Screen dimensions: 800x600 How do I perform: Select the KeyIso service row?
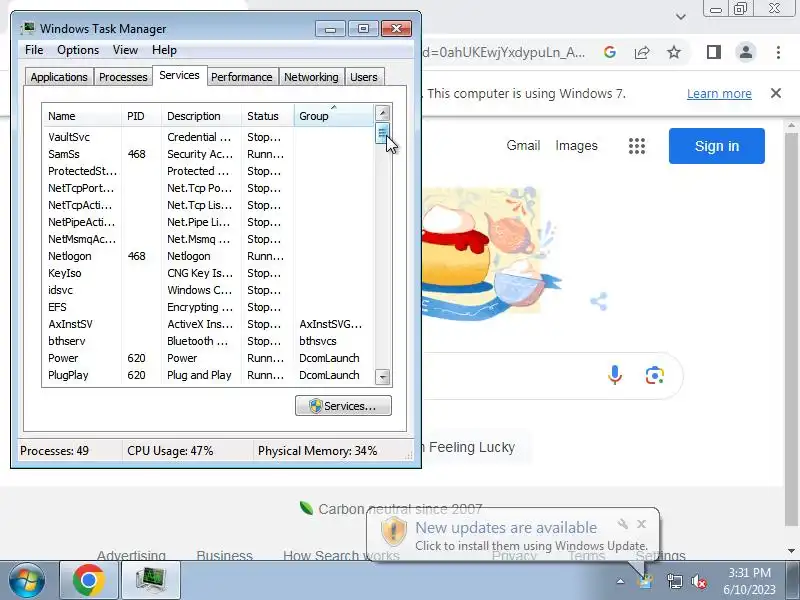click(208, 273)
